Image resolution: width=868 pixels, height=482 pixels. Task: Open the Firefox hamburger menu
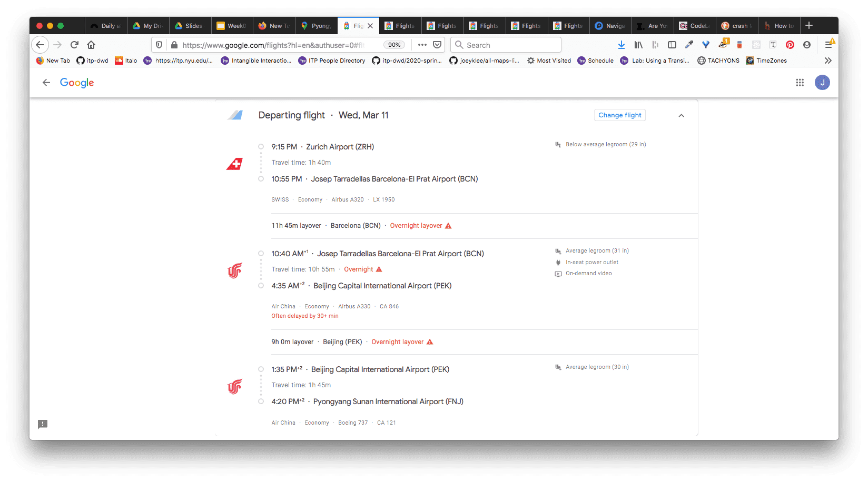(828, 45)
